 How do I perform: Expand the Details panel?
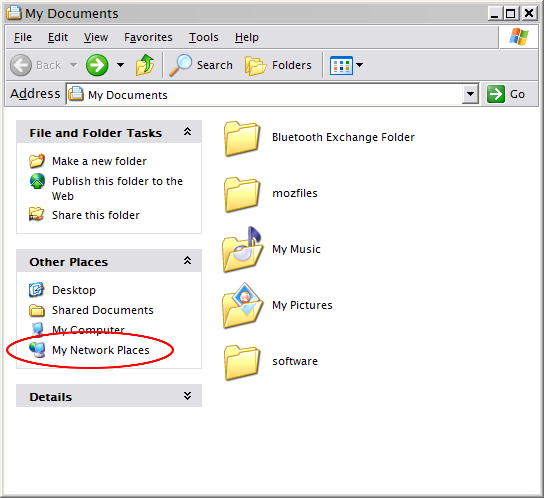tap(187, 396)
